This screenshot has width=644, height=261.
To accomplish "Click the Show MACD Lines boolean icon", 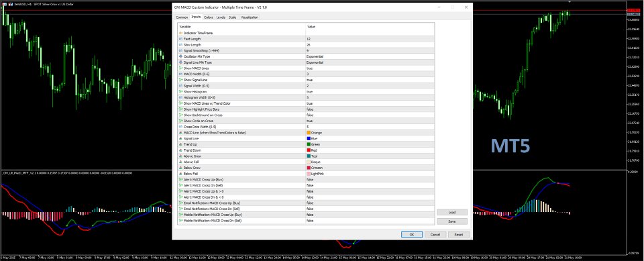I will point(180,68).
